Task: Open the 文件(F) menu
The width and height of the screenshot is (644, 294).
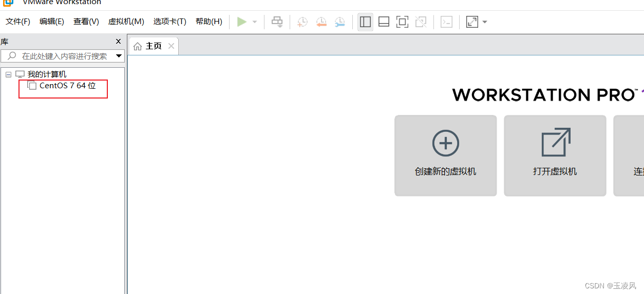Action: point(18,22)
